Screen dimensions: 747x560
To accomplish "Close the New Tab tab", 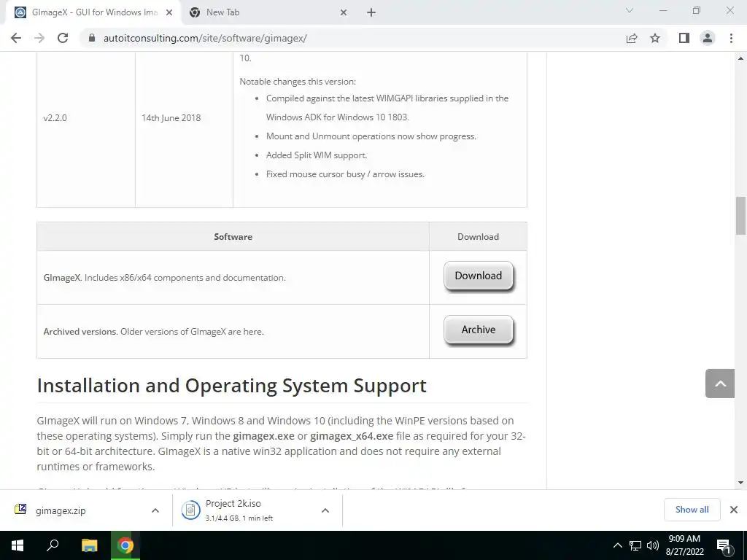I will tap(344, 12).
